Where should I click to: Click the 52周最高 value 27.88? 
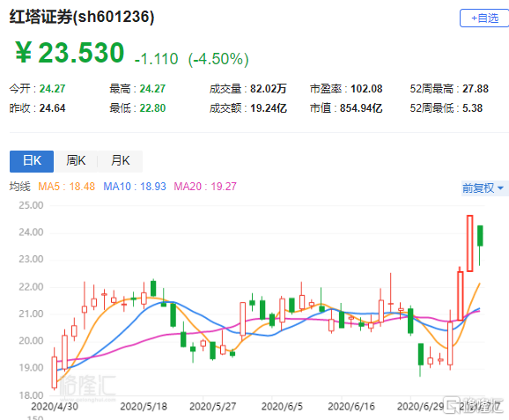(476, 89)
